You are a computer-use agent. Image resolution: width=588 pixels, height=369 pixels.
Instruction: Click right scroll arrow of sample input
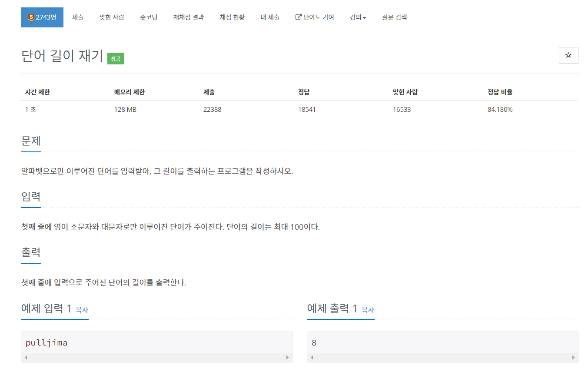click(288, 358)
